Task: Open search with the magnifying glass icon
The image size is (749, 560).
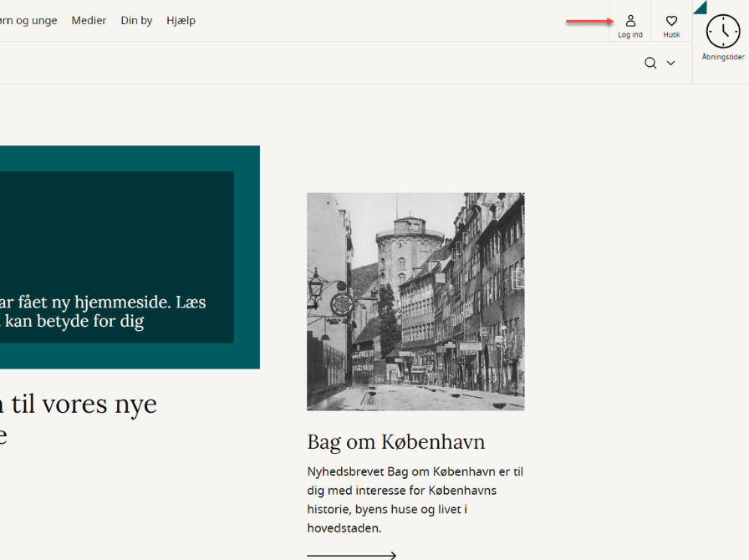Action: tap(650, 64)
